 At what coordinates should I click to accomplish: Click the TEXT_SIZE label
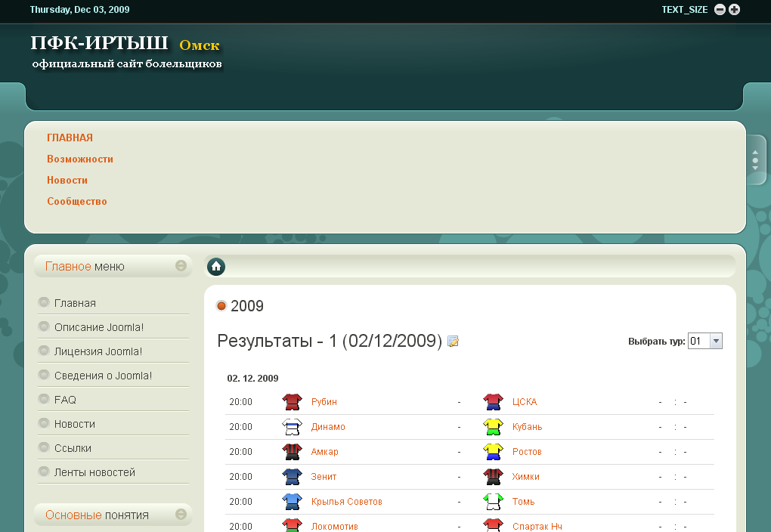click(685, 9)
